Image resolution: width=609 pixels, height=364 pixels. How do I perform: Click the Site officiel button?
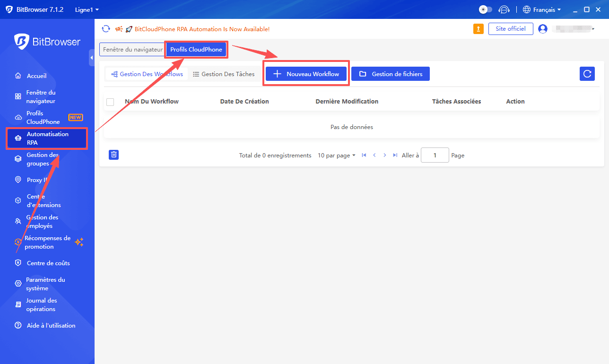coord(511,29)
